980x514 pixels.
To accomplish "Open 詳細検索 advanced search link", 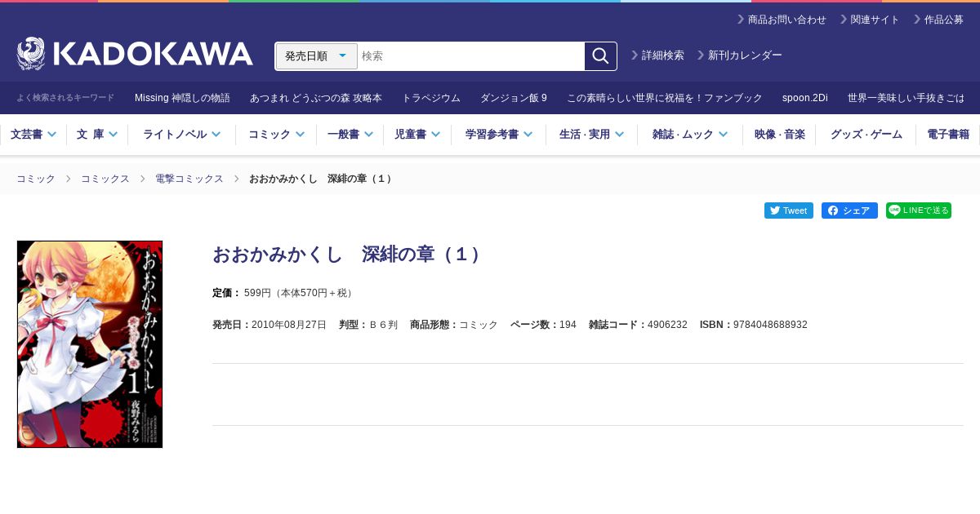I will [657, 55].
